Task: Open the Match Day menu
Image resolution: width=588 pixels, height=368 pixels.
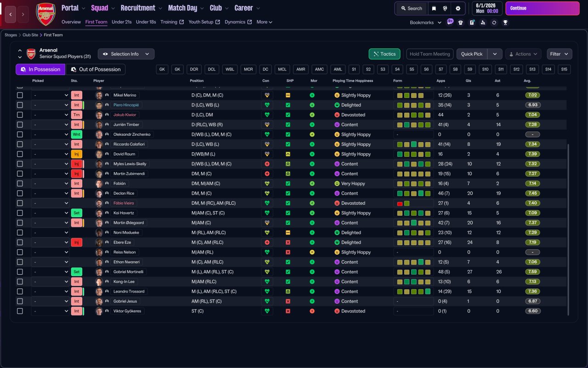Action: tap(186, 8)
